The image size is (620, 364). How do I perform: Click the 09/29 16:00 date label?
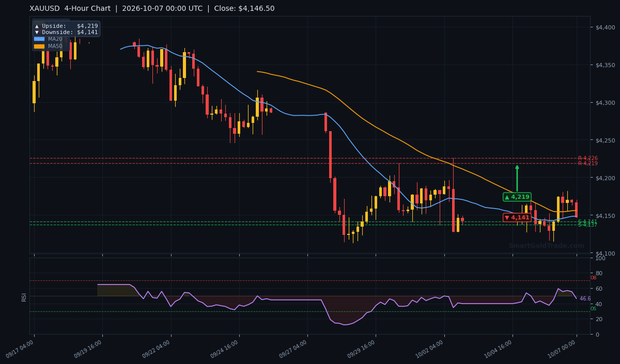click(x=361, y=349)
